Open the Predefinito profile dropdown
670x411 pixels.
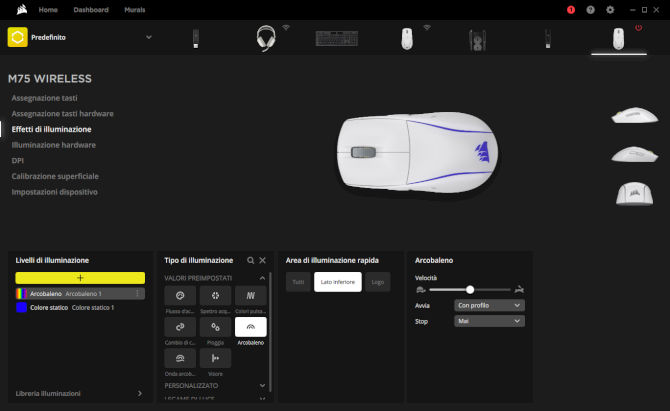(149, 37)
